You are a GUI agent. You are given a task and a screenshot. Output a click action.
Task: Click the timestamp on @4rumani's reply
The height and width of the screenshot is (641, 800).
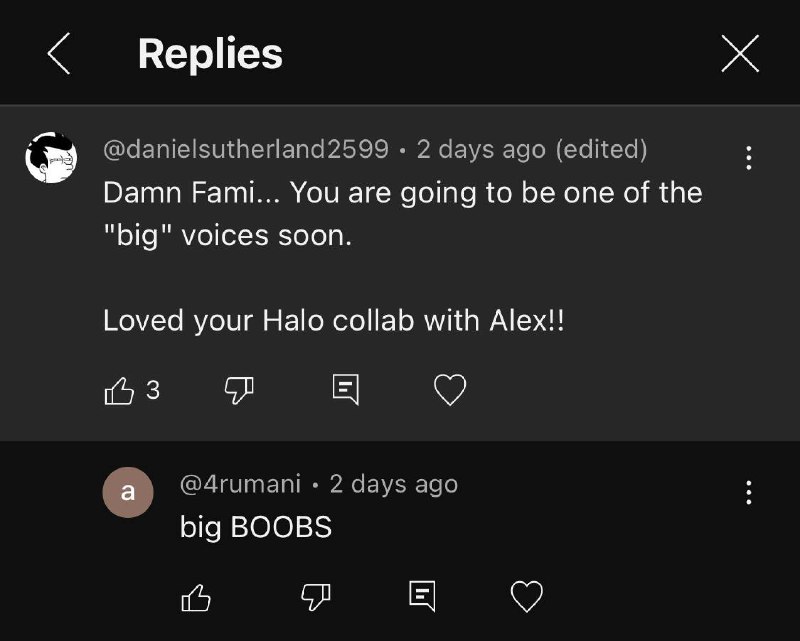(x=393, y=484)
